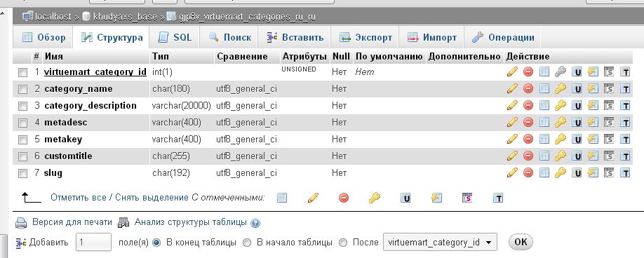
Task: Click the 'varchar(20000)' type cell
Action: [182, 106]
